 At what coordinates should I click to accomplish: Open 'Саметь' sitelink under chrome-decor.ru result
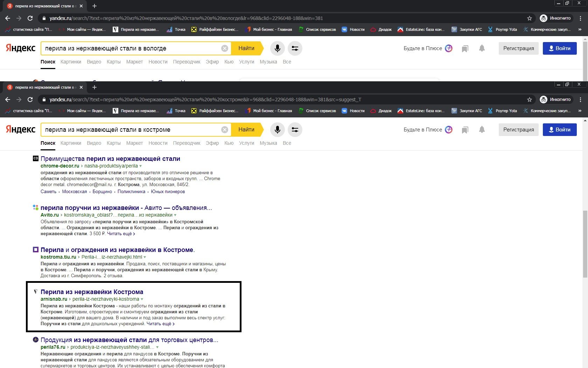pos(48,192)
